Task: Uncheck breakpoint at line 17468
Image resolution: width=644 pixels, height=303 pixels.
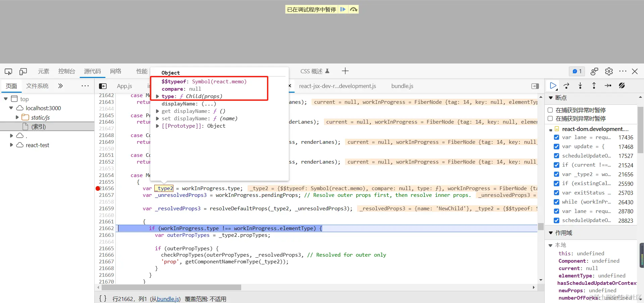Action: pos(556,147)
